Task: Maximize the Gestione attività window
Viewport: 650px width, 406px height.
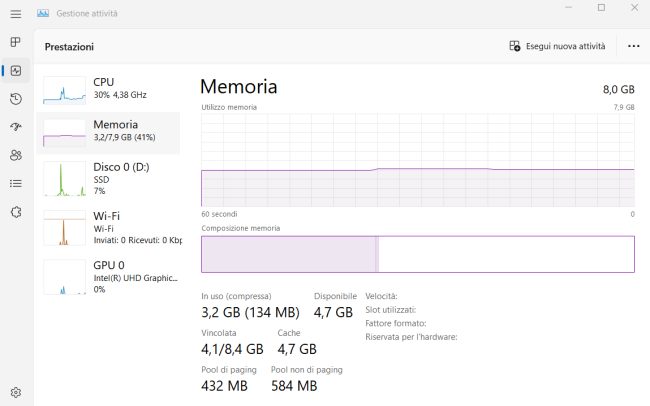Action: 601,7
